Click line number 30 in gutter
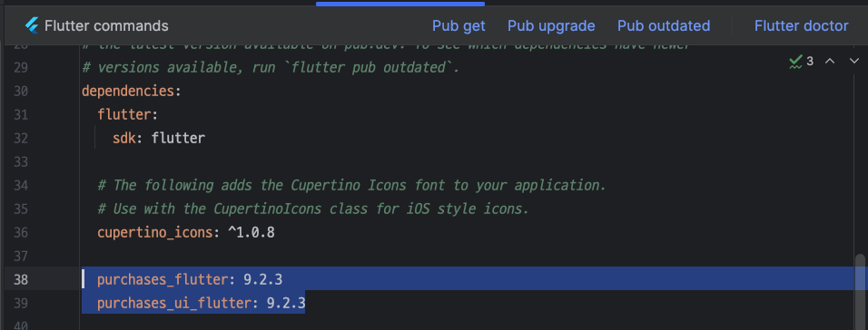Screen dimensions: 868x330 coord(21,92)
